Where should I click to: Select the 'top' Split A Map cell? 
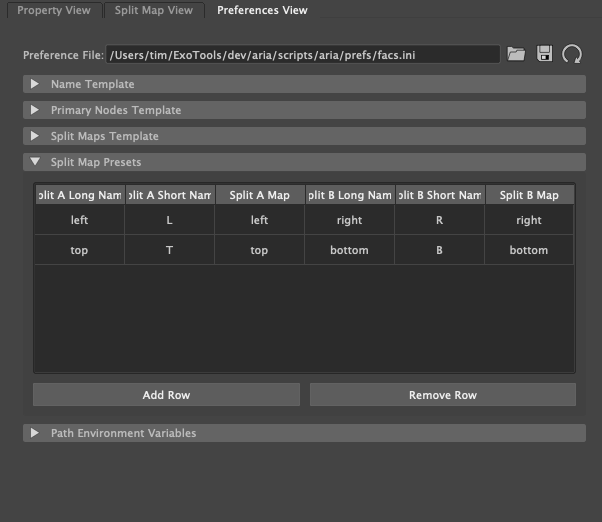coord(260,250)
